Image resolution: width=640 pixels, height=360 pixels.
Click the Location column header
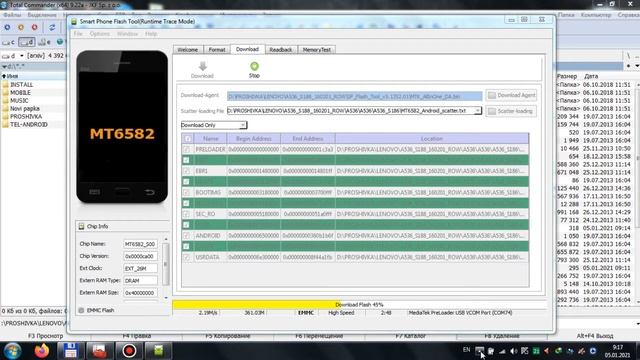click(431, 139)
